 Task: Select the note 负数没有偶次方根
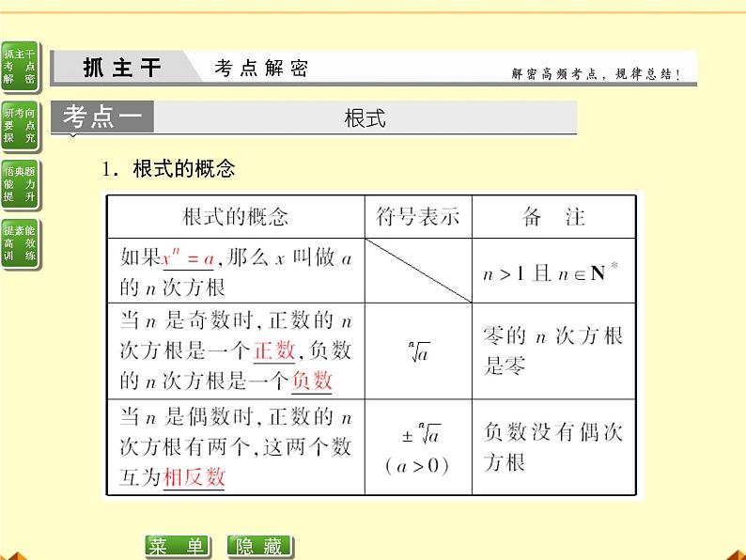point(553,446)
